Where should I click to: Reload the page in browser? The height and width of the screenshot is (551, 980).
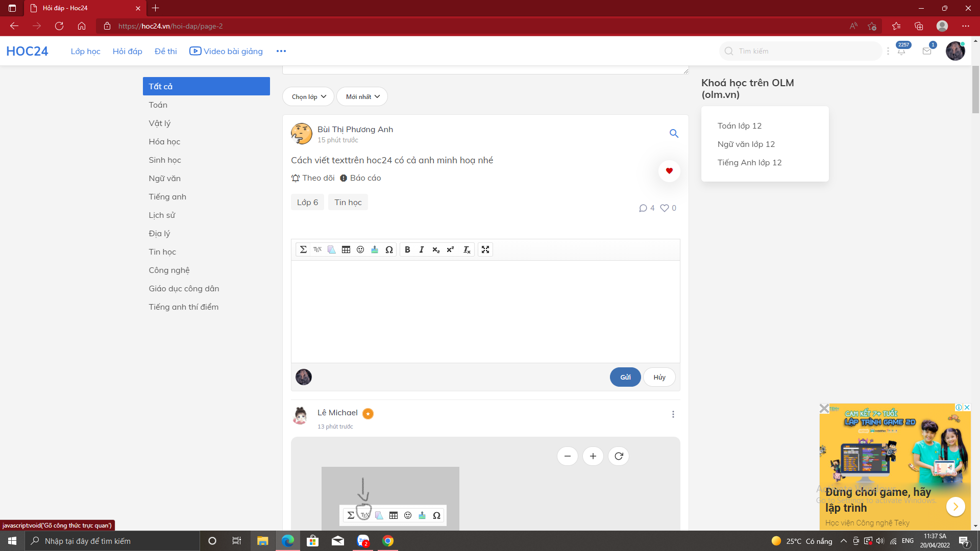click(59, 26)
